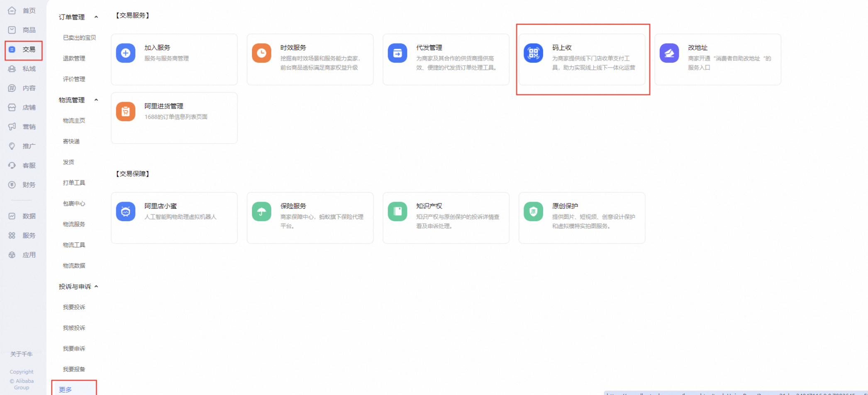Select the 客服 customer service icon
This screenshot has height=395, width=868.
12,165
